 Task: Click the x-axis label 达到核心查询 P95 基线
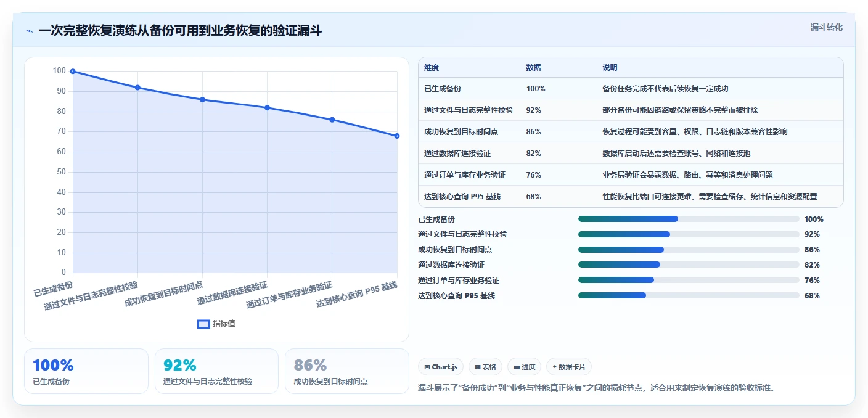tap(358, 295)
